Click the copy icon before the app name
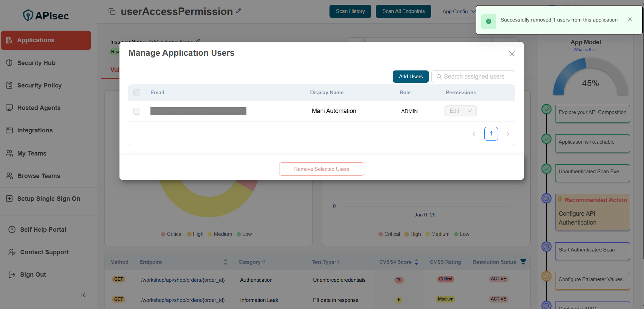 tap(112, 12)
